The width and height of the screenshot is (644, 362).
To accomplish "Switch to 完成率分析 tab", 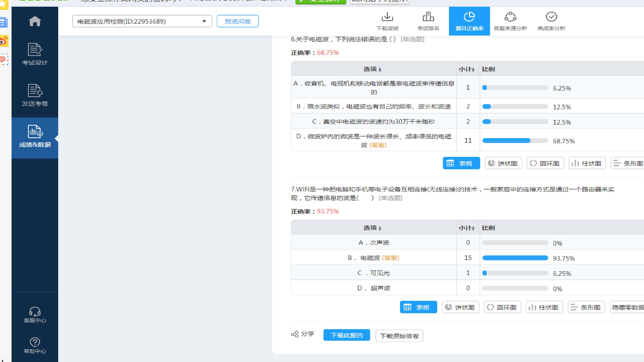I will point(551,21).
